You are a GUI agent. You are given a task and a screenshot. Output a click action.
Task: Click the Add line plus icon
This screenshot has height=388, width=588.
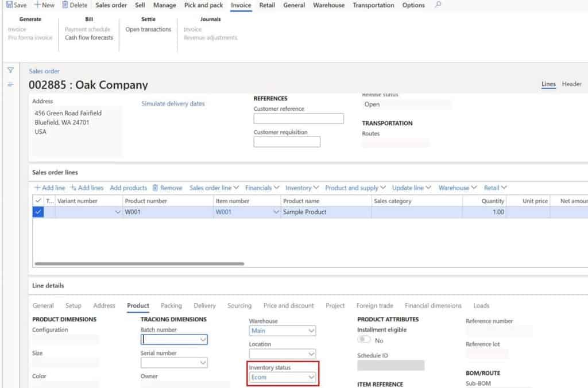37,188
